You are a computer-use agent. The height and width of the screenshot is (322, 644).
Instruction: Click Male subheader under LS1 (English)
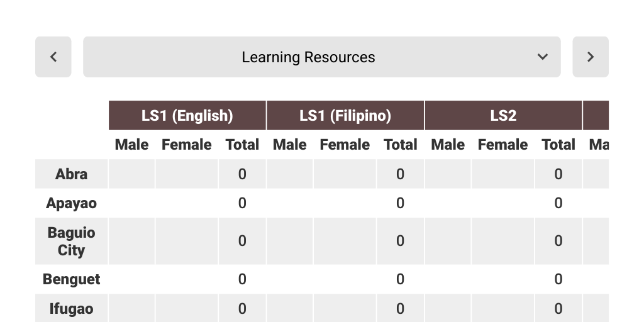[132, 145]
